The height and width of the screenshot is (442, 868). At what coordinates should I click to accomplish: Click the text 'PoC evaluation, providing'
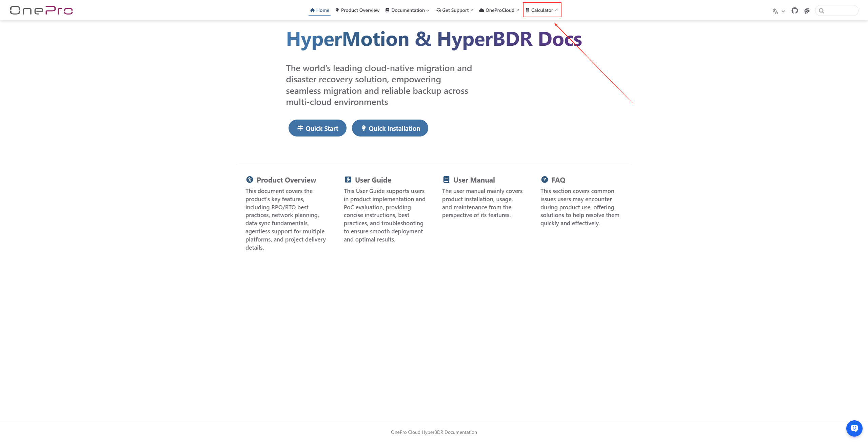(x=377, y=207)
